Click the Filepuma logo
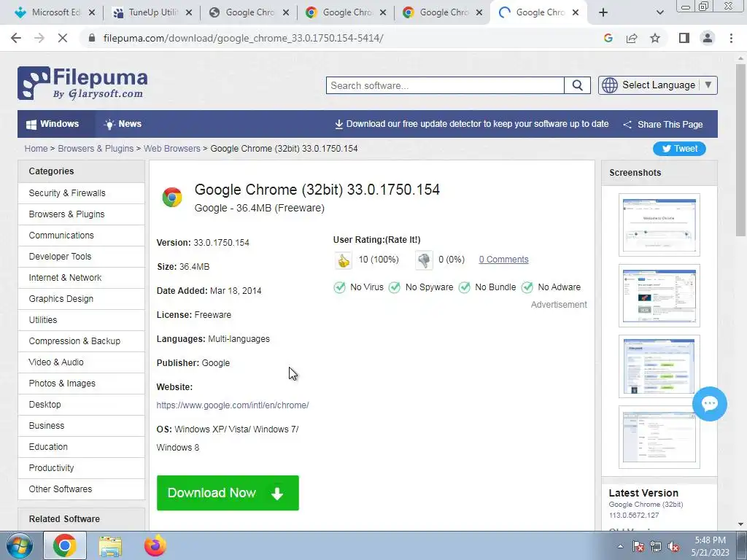This screenshot has width=747, height=560. click(82, 83)
